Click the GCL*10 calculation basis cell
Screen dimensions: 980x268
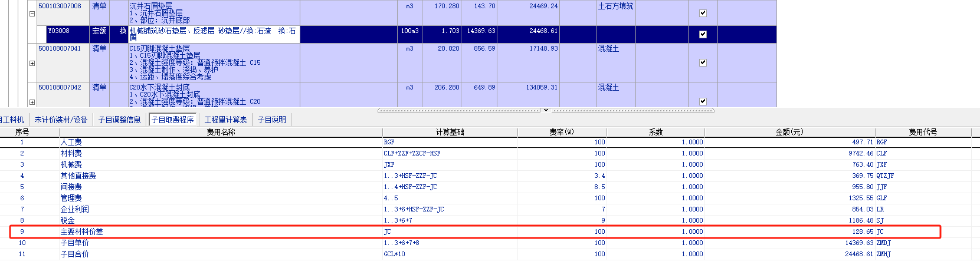pyautogui.click(x=450, y=254)
